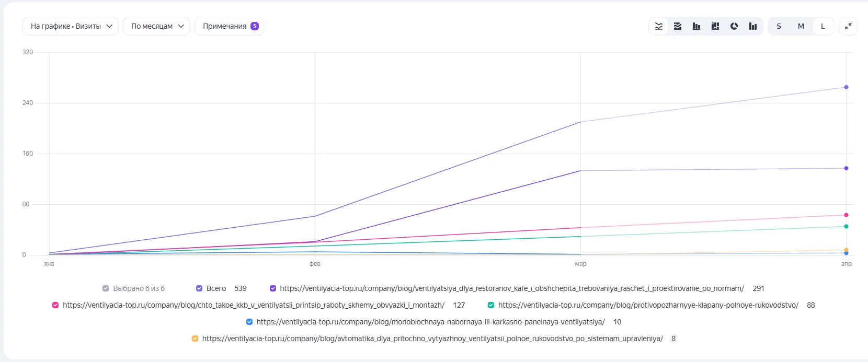The width and height of the screenshot is (868, 362).
Task: Click the 'янв' axis label
Action: point(49,264)
